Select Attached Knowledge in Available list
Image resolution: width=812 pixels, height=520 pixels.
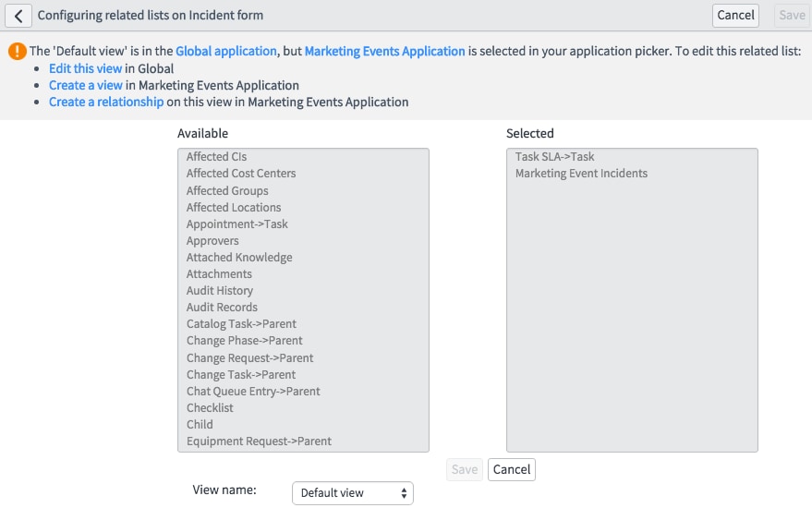239,258
